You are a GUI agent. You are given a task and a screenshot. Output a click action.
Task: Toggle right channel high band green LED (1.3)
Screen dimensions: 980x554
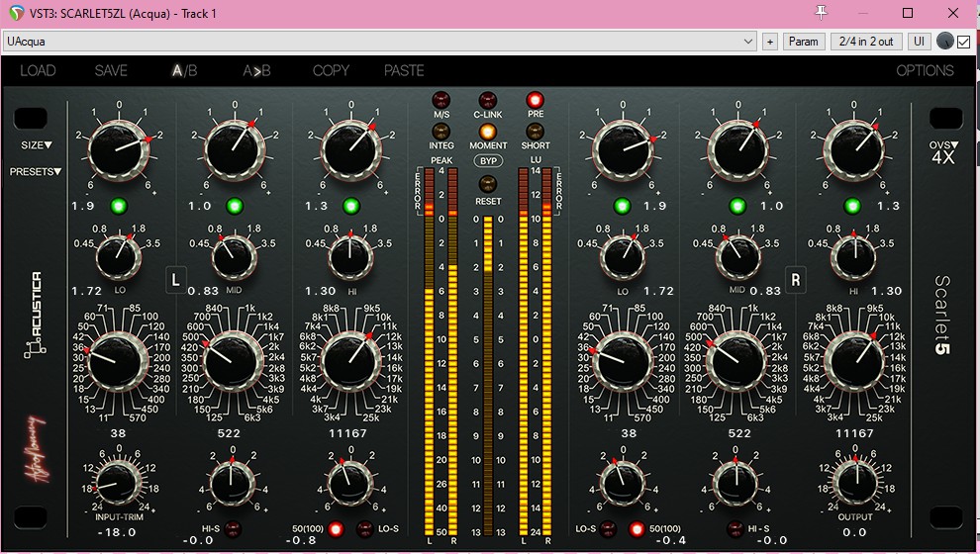coord(853,206)
